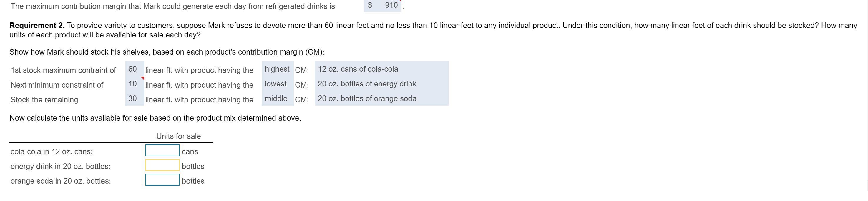Click the dollar sign next to 910
This screenshot has width=868, height=201.
370,5
